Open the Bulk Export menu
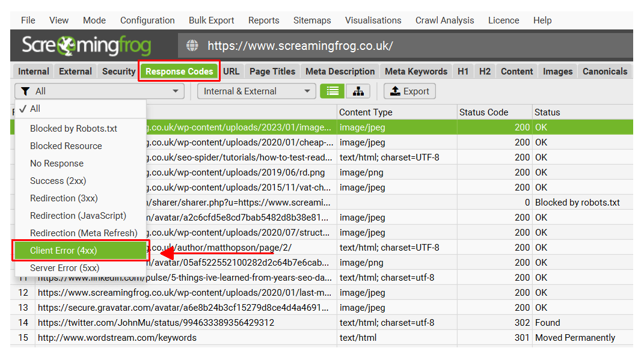 pos(211,20)
